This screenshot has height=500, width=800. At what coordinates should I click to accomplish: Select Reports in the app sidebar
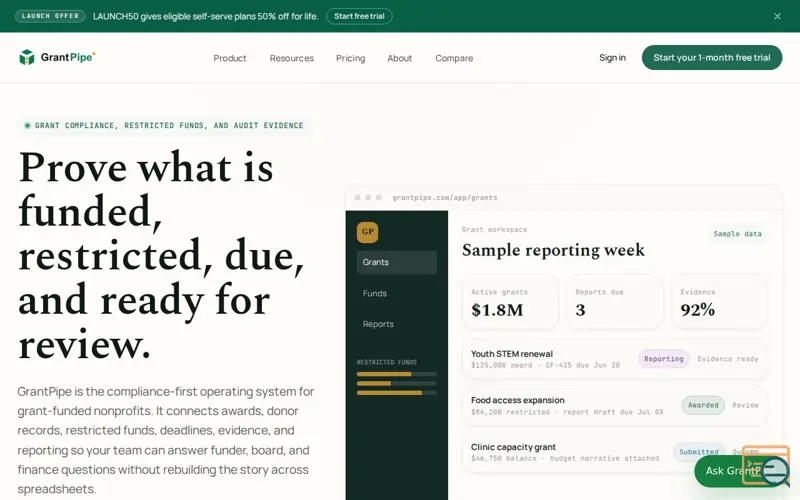coord(396,324)
